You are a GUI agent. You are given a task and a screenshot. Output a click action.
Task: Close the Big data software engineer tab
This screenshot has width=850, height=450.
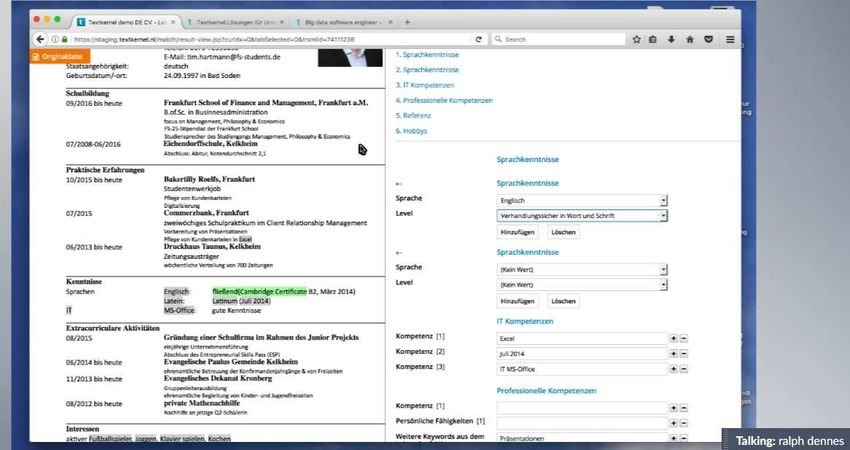coord(391,22)
